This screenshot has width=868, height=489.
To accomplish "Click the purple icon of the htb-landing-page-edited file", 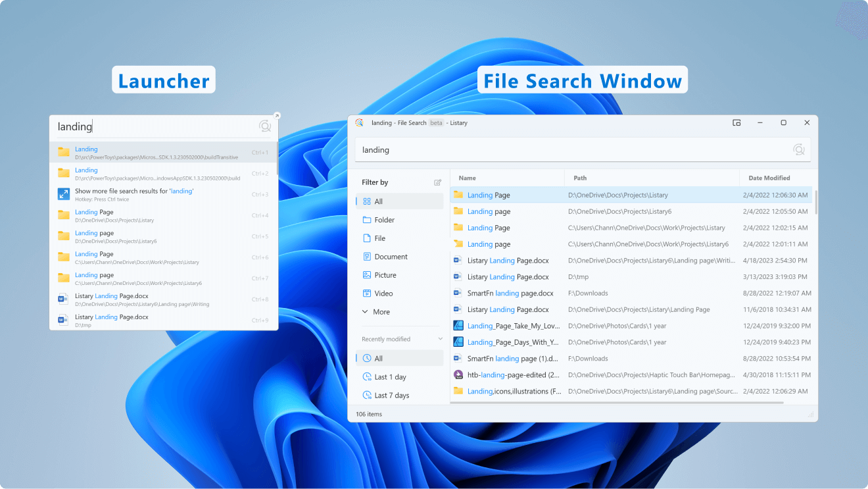I will pyautogui.click(x=458, y=375).
